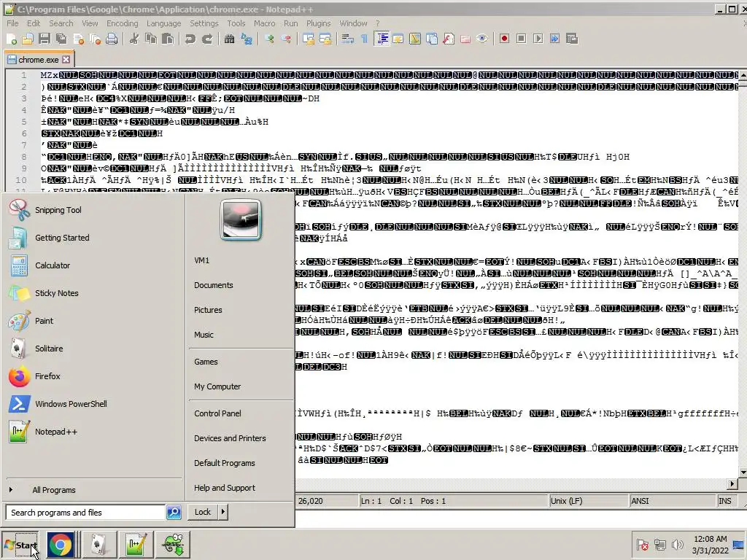This screenshot has width=747, height=560.
Task: Open the Document Map panel icon
Action: 415,39
